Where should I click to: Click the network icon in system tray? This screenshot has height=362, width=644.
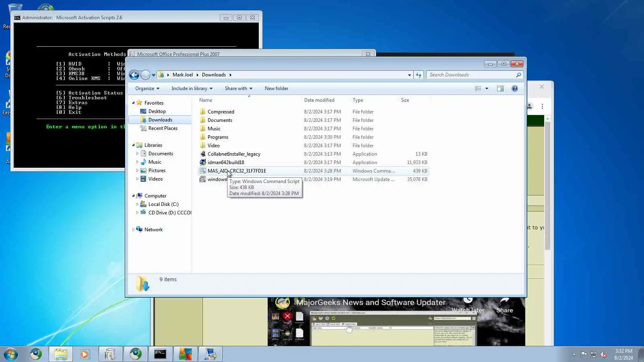click(x=594, y=354)
